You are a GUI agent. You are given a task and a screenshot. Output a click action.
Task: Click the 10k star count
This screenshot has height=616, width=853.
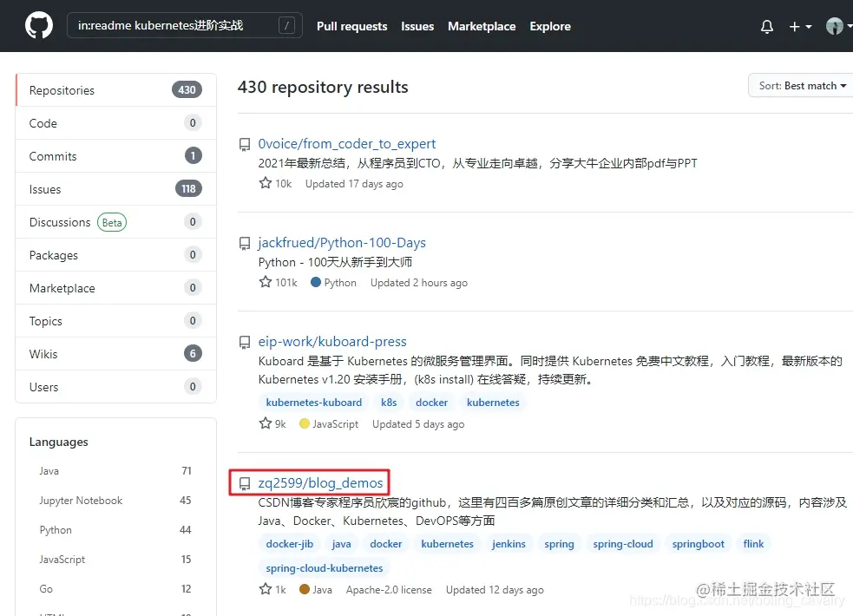(x=284, y=184)
